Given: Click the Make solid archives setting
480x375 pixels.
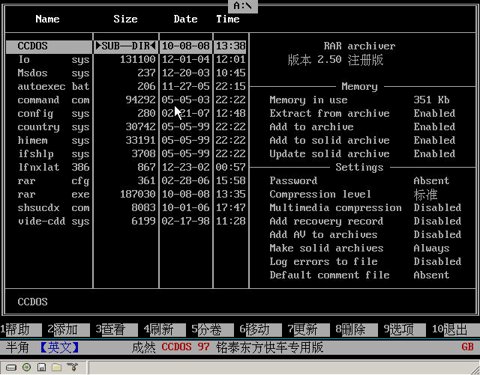Looking at the screenshot, I should (359, 248).
